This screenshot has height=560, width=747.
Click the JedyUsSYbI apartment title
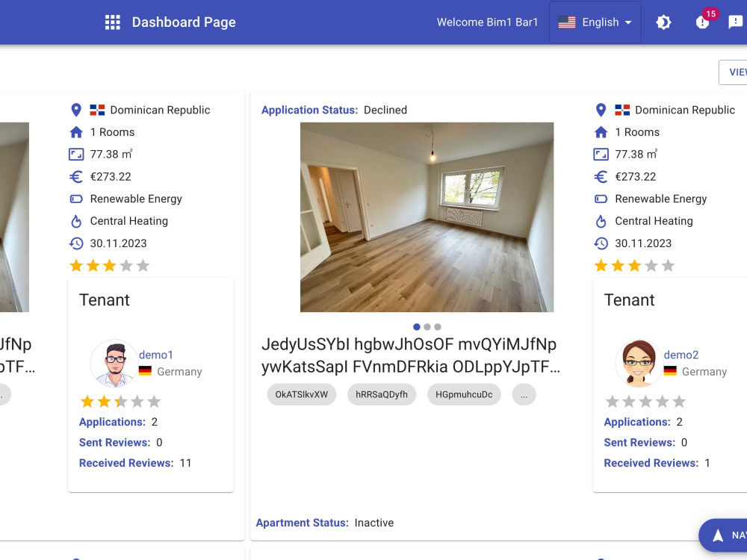click(411, 355)
